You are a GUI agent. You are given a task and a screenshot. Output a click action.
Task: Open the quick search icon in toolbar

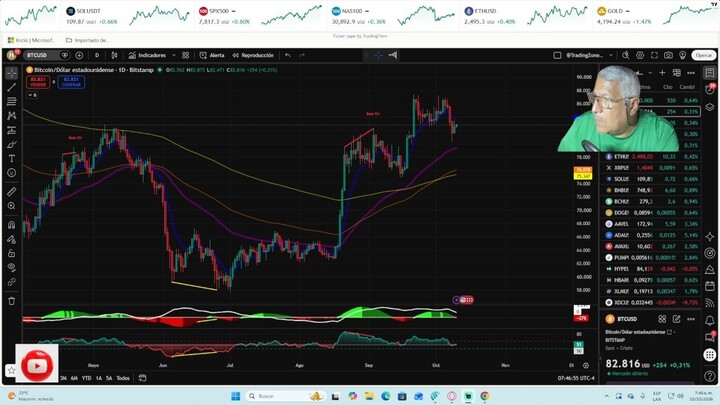tap(625, 55)
